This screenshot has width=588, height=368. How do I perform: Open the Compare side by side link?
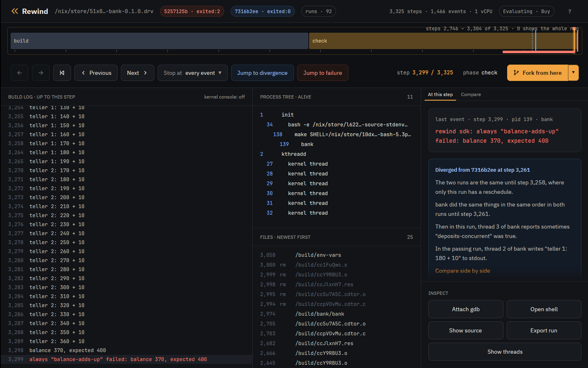463,271
